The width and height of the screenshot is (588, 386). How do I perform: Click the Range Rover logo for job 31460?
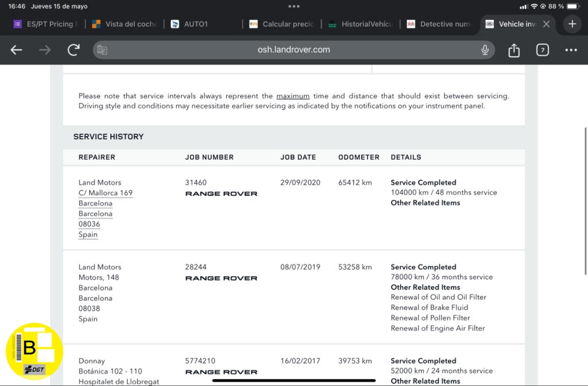pyautogui.click(x=221, y=194)
